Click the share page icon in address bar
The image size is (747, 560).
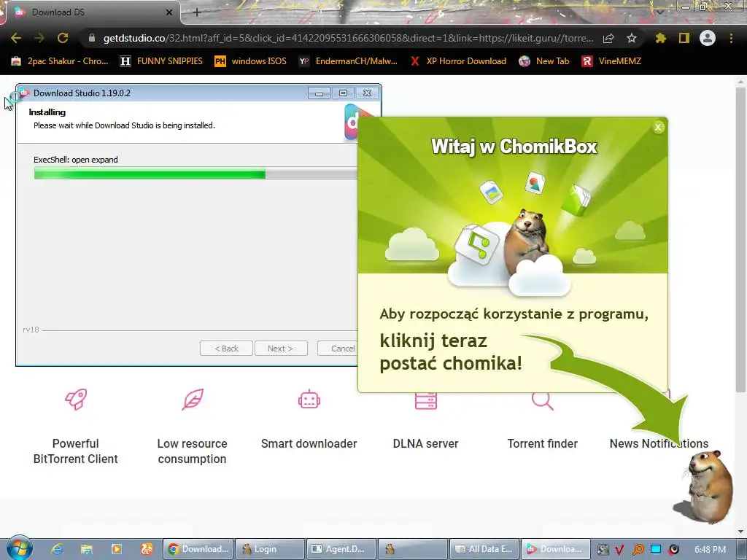(608, 39)
